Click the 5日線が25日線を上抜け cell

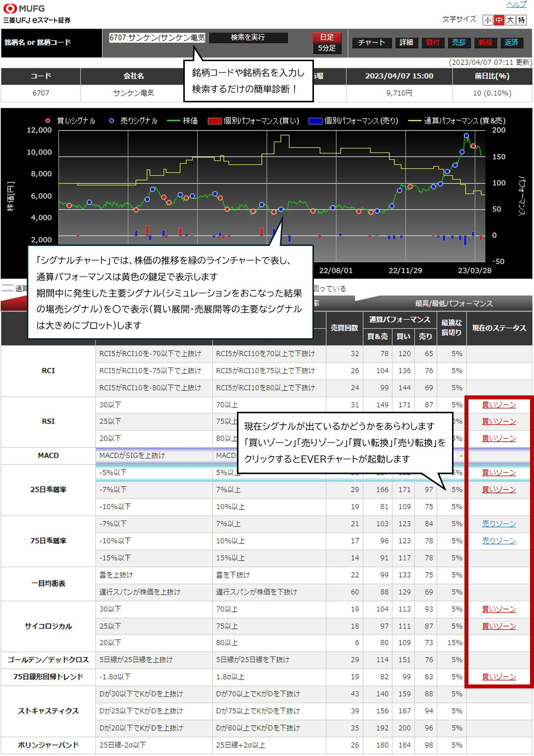(x=154, y=660)
